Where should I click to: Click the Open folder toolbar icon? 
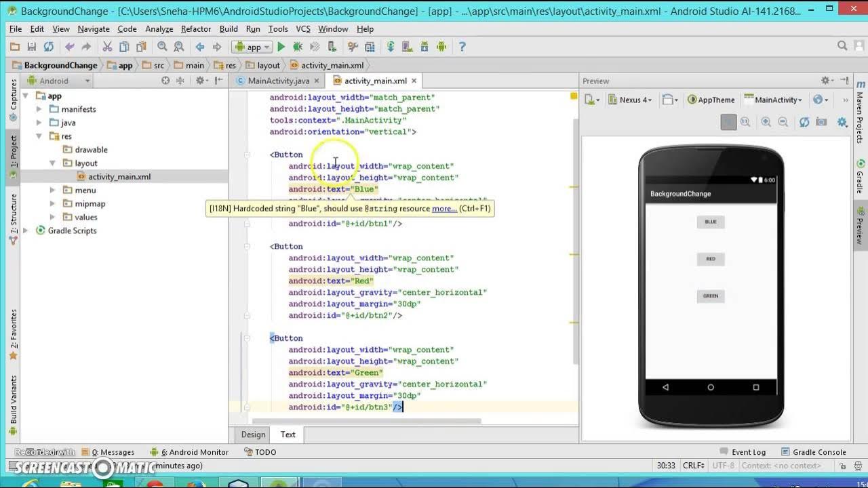pyautogui.click(x=15, y=47)
